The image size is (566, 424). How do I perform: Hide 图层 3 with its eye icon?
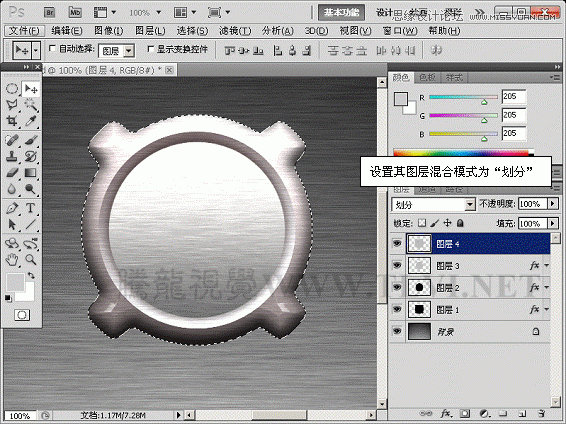click(x=397, y=265)
